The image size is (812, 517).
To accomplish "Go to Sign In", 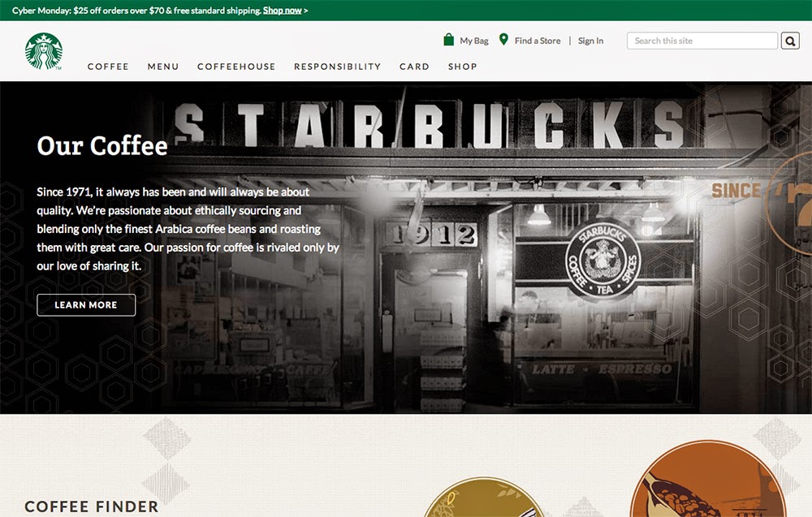I will (x=590, y=41).
